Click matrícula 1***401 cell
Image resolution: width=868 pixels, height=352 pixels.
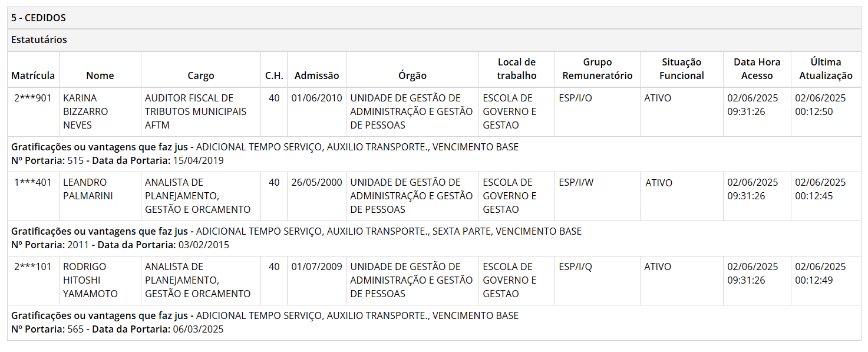point(33,182)
